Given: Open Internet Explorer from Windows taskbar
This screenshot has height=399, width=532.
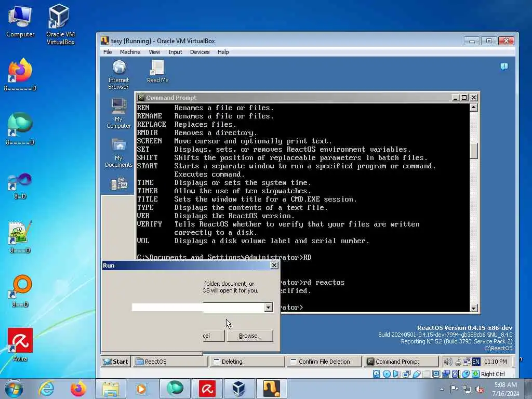Looking at the screenshot, I should click(46, 389).
